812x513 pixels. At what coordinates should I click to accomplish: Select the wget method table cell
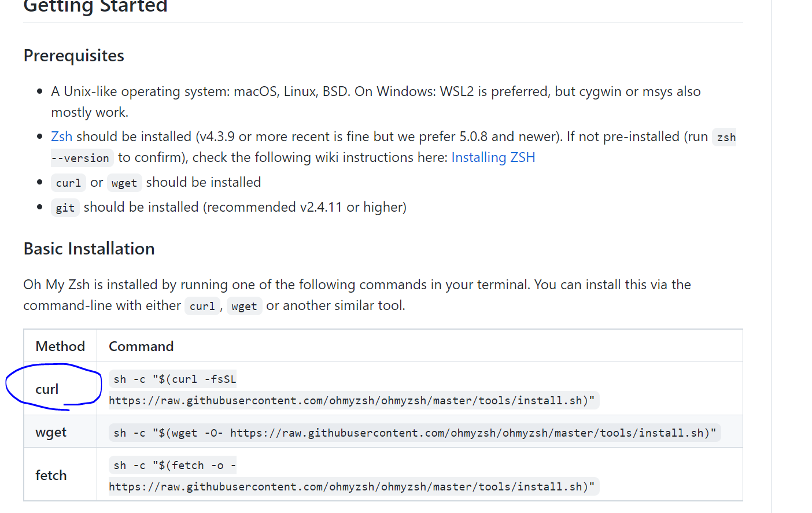(60, 431)
